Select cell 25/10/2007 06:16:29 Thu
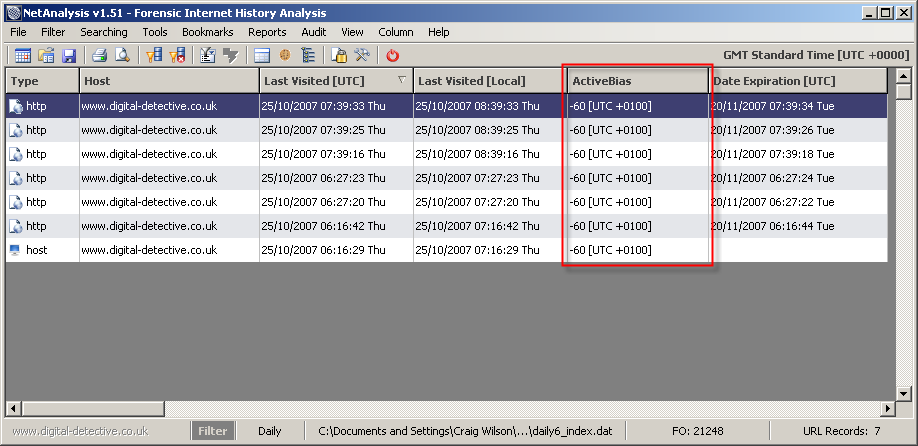Image resolution: width=918 pixels, height=446 pixels. [x=336, y=250]
